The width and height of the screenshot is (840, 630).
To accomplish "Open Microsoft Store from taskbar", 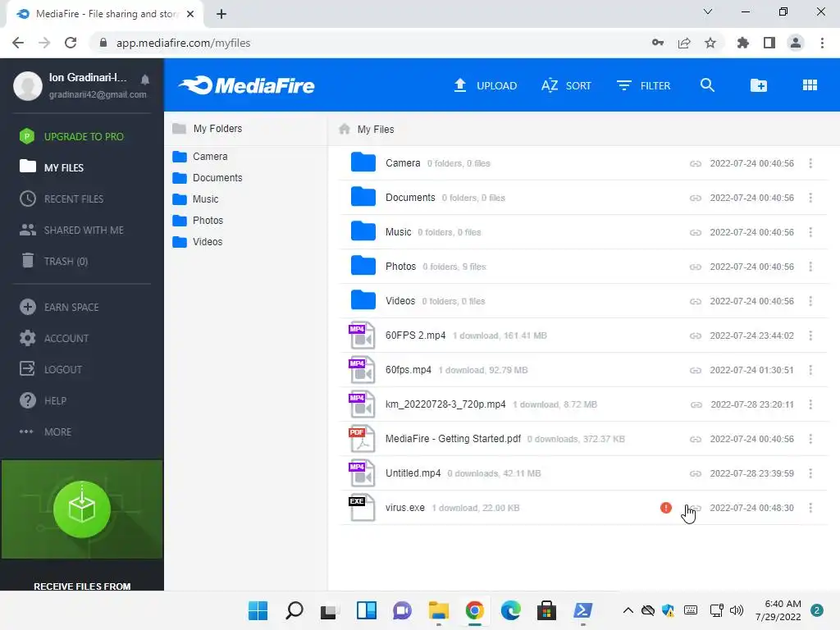I will [546, 610].
